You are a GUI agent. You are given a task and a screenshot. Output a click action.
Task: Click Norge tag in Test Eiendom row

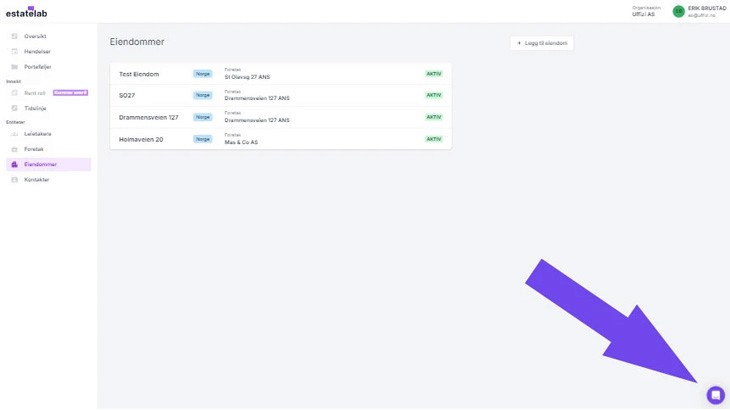point(203,74)
